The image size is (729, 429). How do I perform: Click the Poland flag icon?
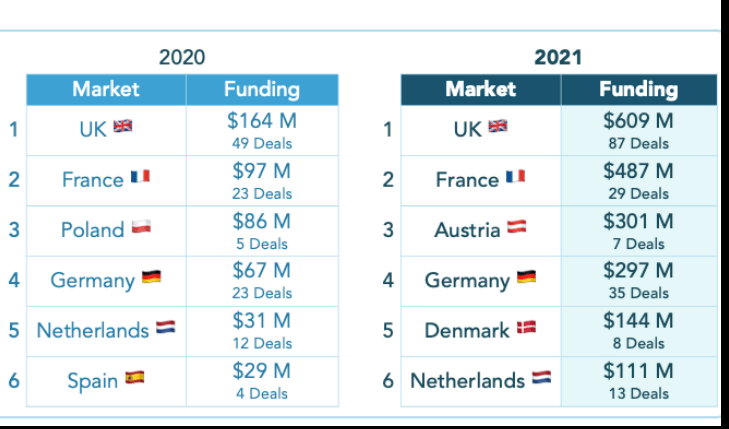(x=141, y=227)
